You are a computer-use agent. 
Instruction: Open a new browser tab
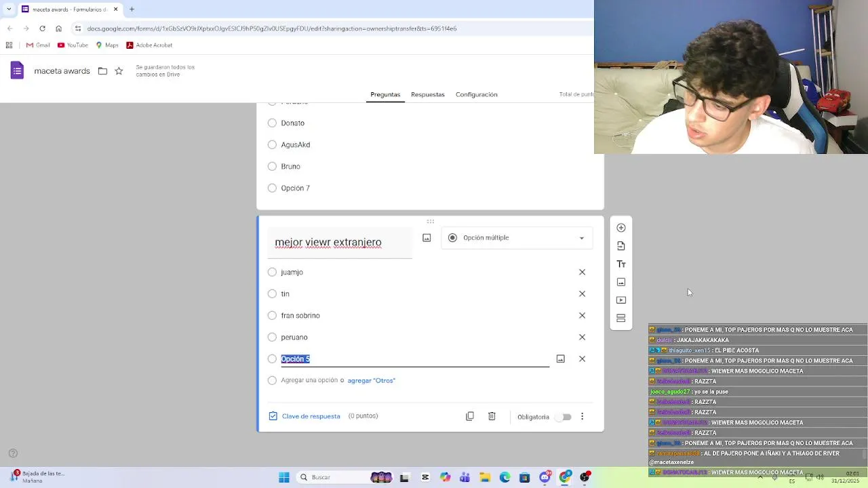(x=132, y=9)
